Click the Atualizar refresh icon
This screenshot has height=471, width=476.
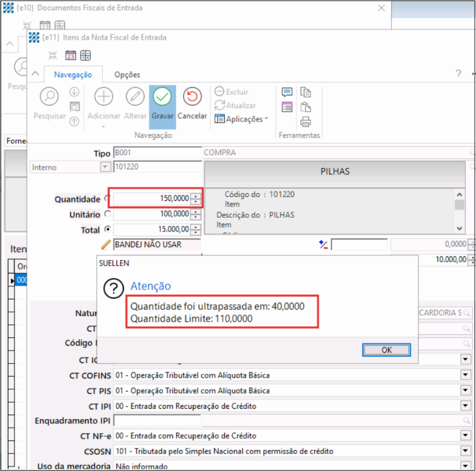(x=219, y=105)
